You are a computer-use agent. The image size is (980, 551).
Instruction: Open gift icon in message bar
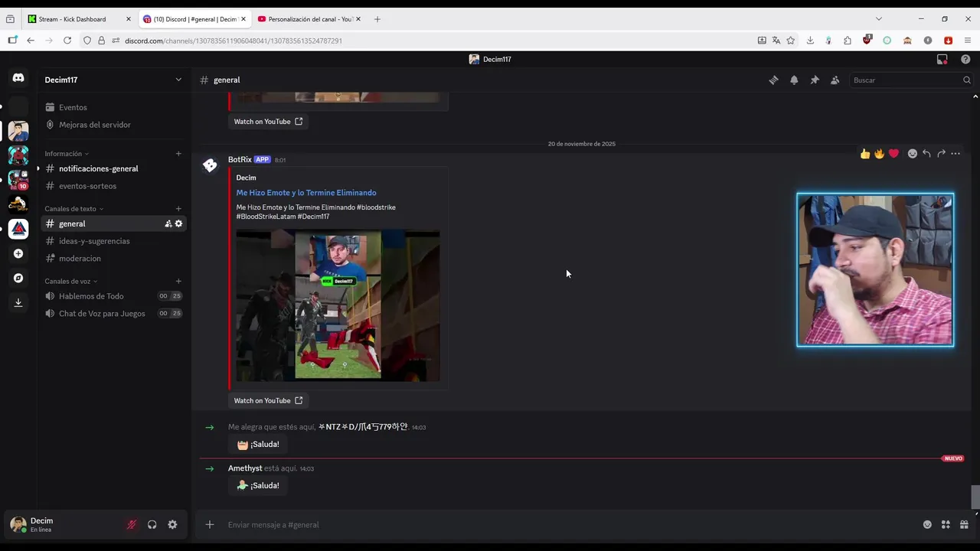[964, 524]
